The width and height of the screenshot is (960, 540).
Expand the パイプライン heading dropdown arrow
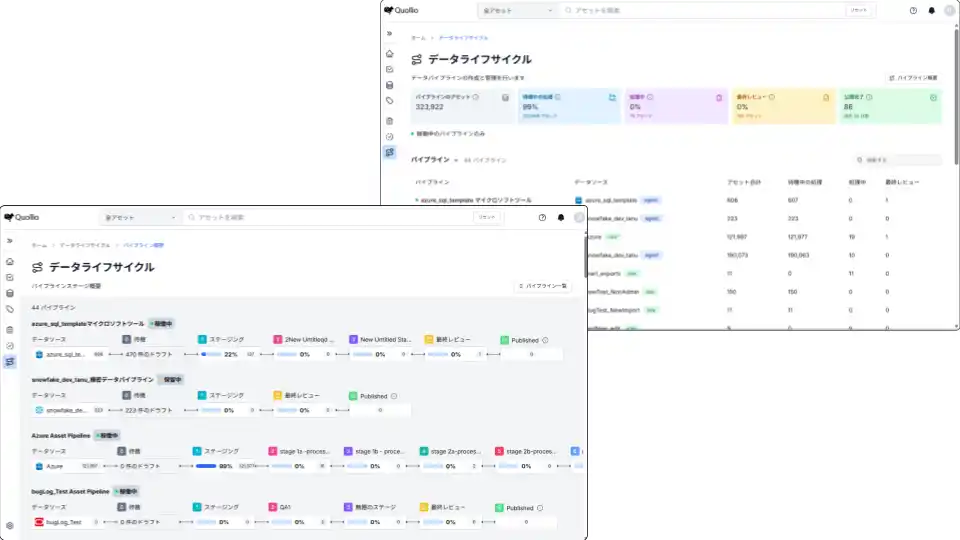click(x=455, y=160)
